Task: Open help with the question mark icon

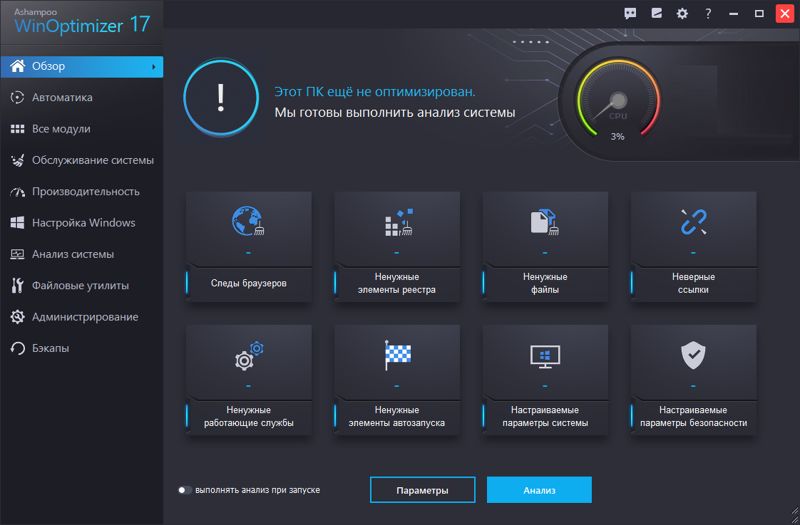Action: point(708,14)
